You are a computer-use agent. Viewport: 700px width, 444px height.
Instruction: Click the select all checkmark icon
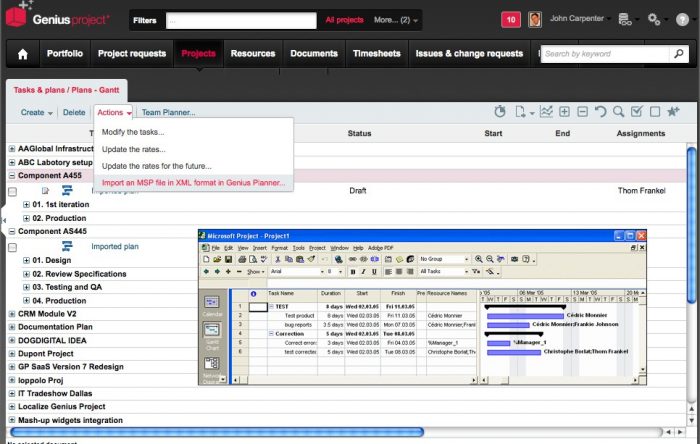(x=637, y=112)
